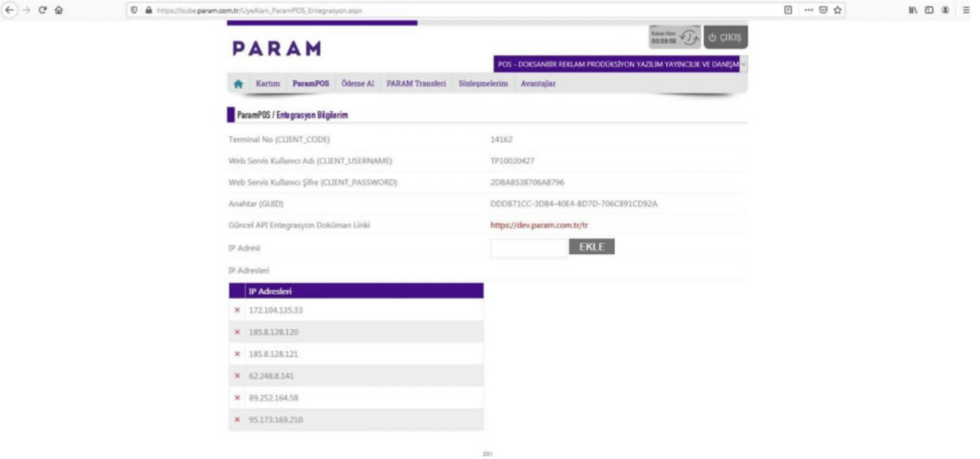Image resolution: width=980 pixels, height=459 pixels.
Task: Click the Anahtar (GUID) label
Action: click(x=257, y=204)
